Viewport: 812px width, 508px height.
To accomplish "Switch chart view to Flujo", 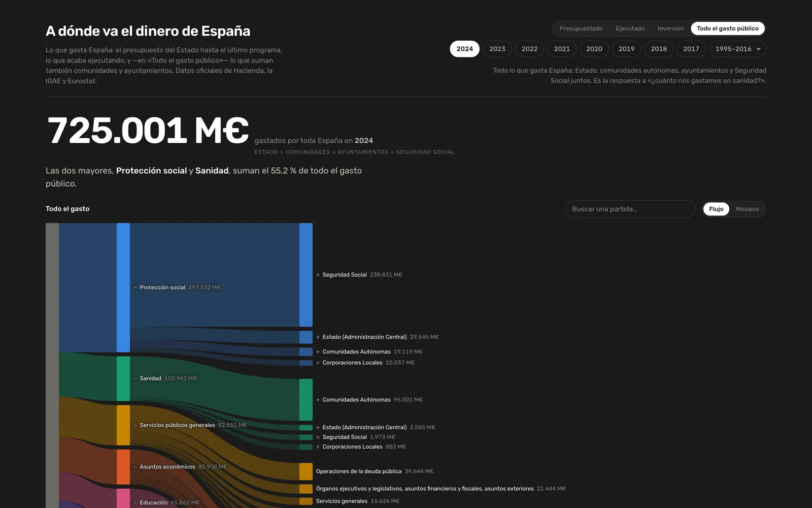I will pyautogui.click(x=716, y=209).
